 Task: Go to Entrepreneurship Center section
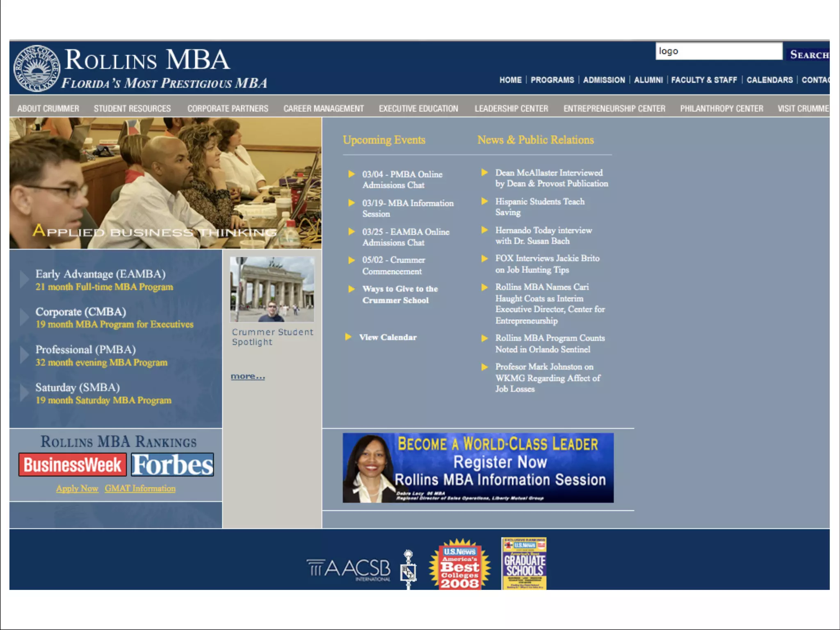614,109
